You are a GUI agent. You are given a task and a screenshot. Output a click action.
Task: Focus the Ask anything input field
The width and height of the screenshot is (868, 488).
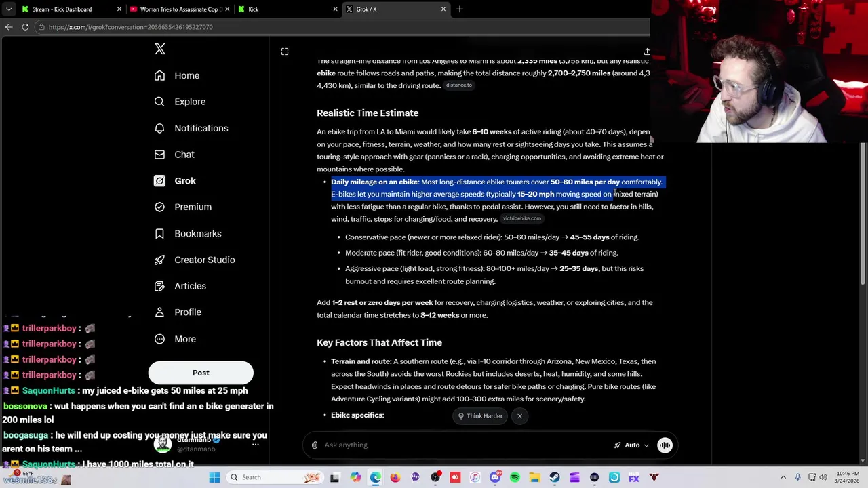click(x=465, y=445)
